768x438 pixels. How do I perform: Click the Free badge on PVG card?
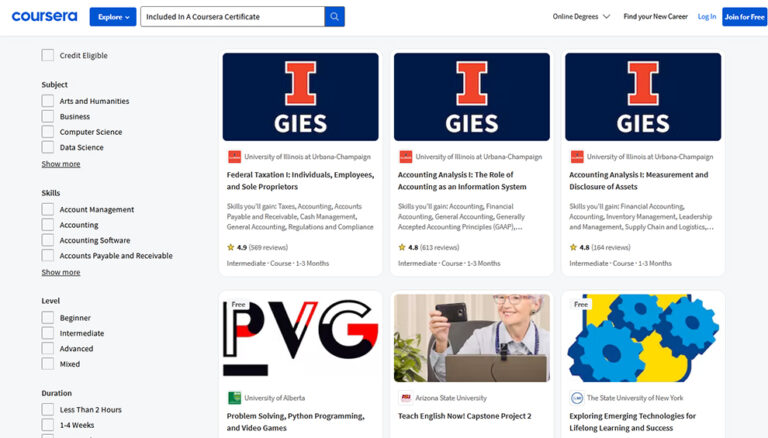[238, 304]
